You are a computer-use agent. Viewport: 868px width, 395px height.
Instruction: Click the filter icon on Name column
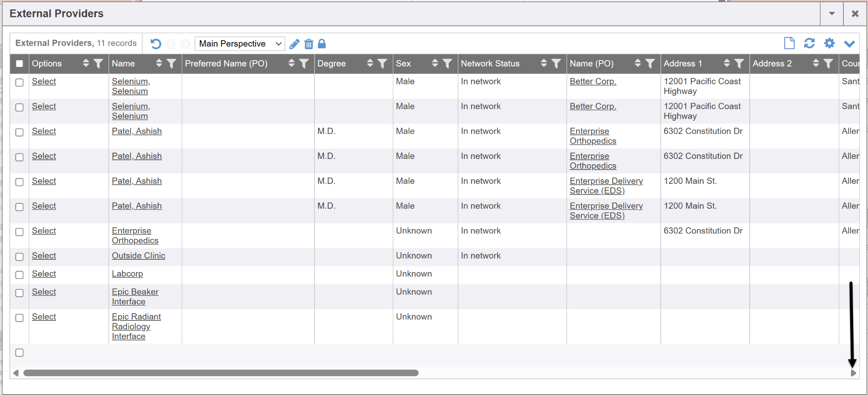(172, 64)
